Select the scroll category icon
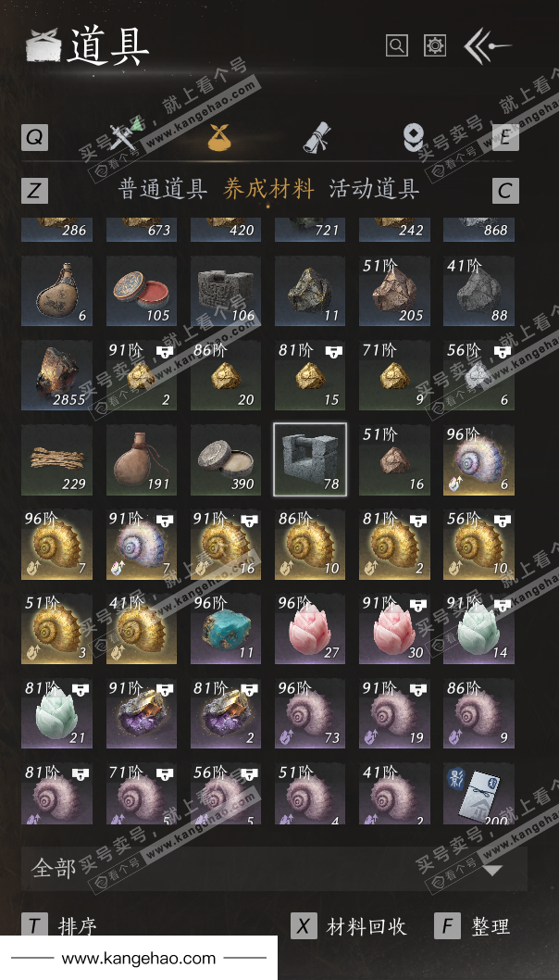The image size is (559, 980). coord(317,137)
